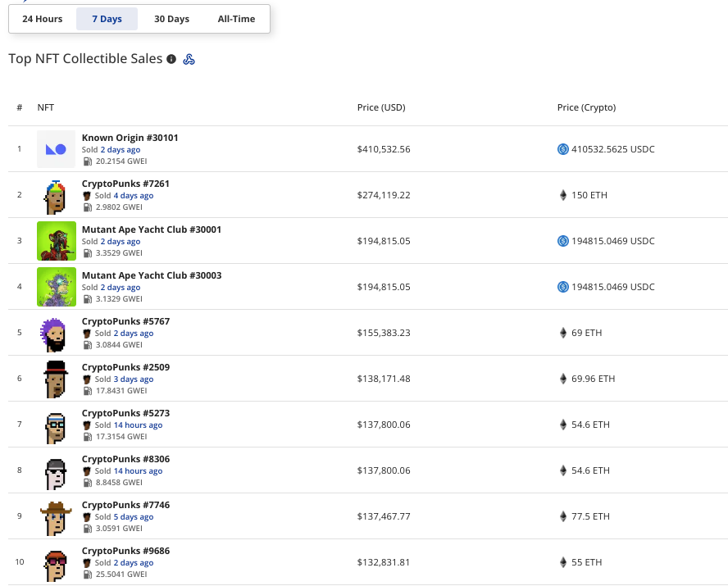Image resolution: width=728 pixels, height=586 pixels.
Task: Open the CryptoPunks #5767 title link
Action: click(125, 321)
